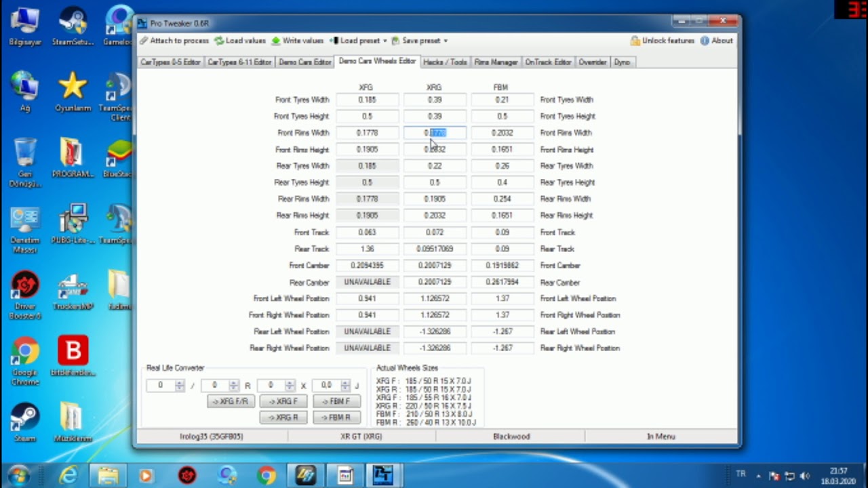Viewport: 868px width, 488px height.
Task: Switch to the CarTypes 6-11 Editor tab
Action: (x=239, y=62)
